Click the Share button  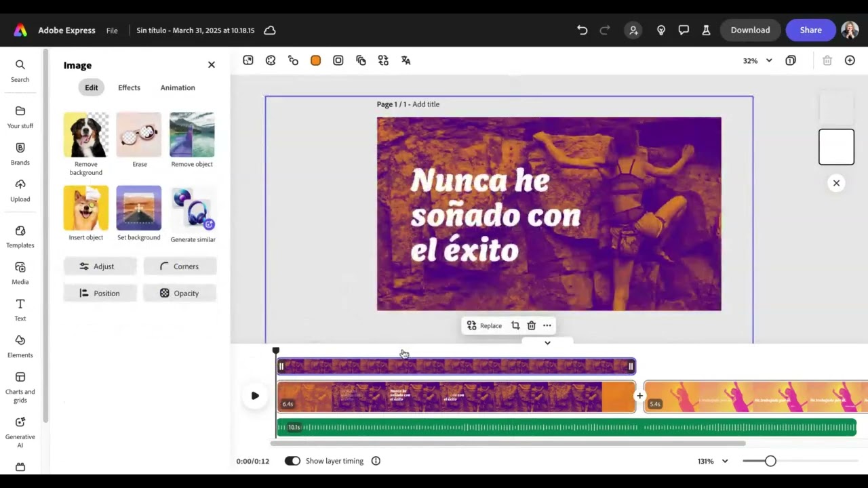click(x=810, y=30)
